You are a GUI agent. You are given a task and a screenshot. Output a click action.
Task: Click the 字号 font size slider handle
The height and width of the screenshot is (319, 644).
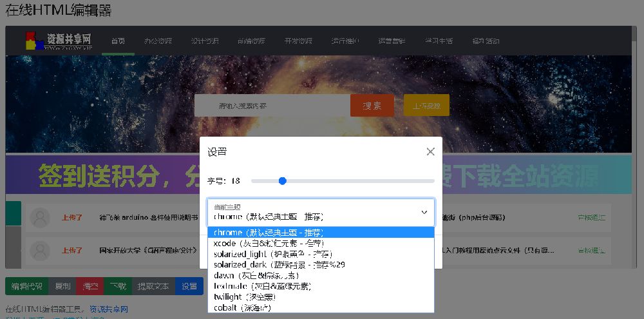click(x=282, y=181)
